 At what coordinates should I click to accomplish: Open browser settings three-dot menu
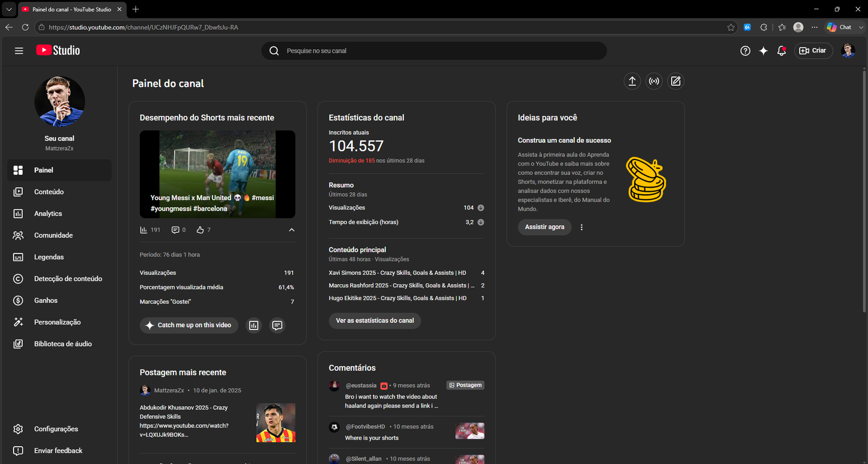815,27
